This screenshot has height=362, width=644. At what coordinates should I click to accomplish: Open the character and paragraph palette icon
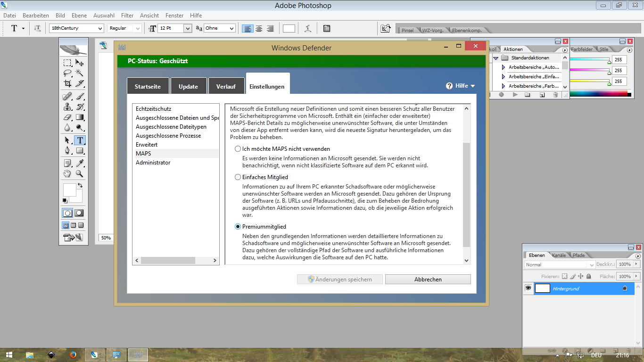[x=327, y=28]
